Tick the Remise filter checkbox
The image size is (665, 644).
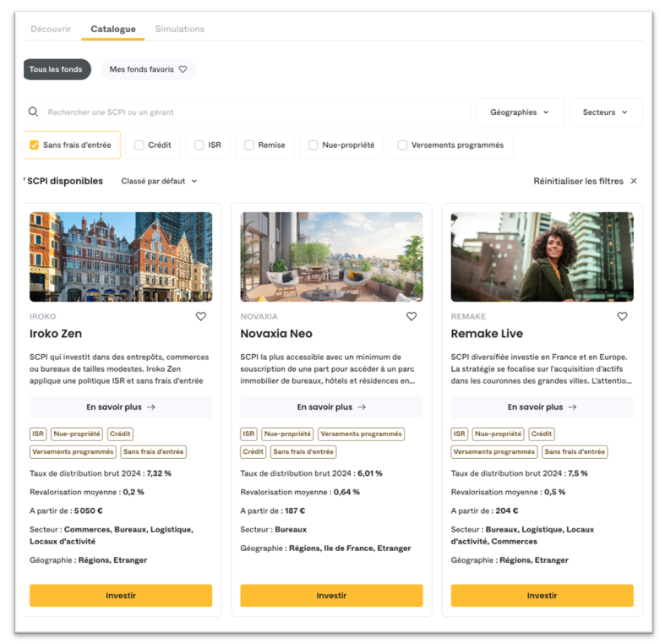pyautogui.click(x=249, y=145)
